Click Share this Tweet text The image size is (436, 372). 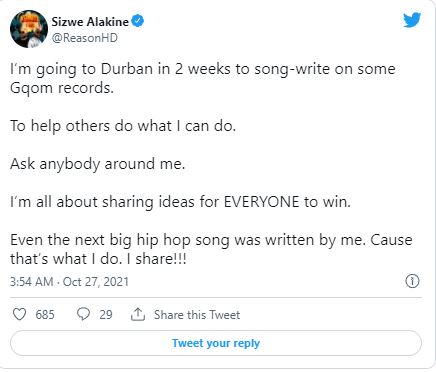197,315
